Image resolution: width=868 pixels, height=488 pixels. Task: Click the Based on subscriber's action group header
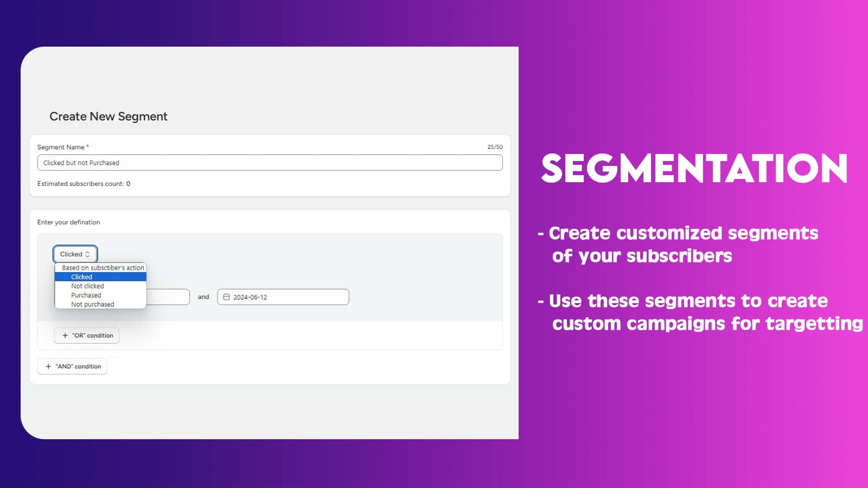coord(103,268)
